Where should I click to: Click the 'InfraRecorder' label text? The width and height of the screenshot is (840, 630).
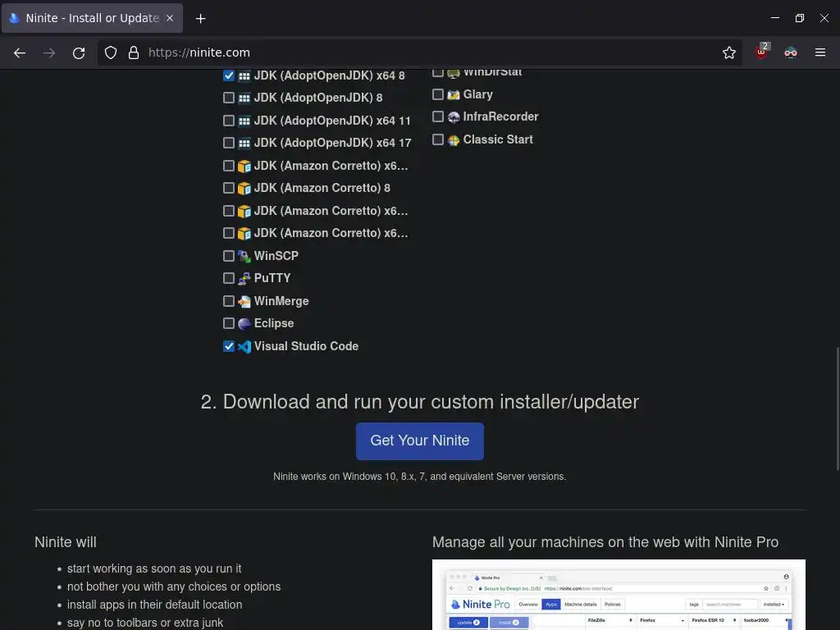click(500, 116)
